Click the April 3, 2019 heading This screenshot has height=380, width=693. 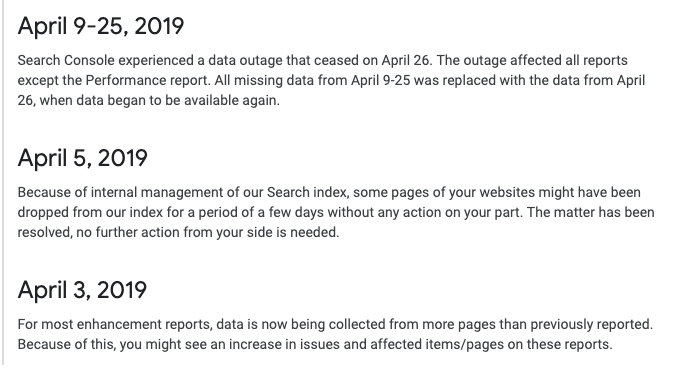tap(82, 290)
